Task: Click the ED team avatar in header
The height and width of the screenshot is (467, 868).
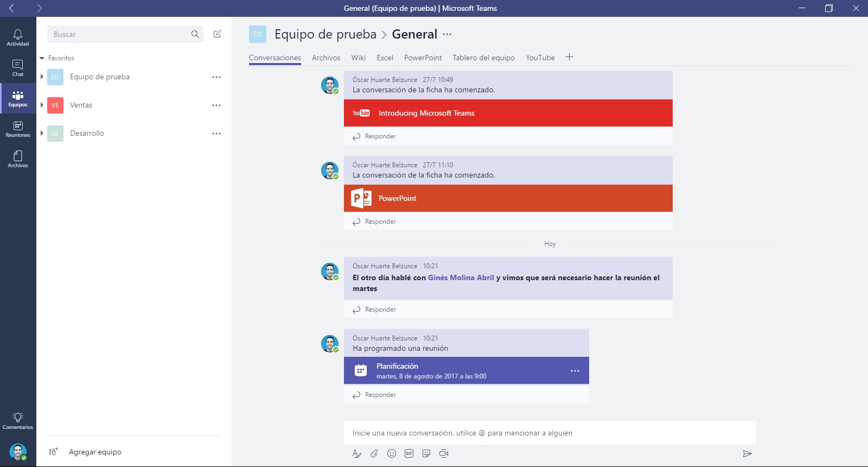Action: [258, 34]
